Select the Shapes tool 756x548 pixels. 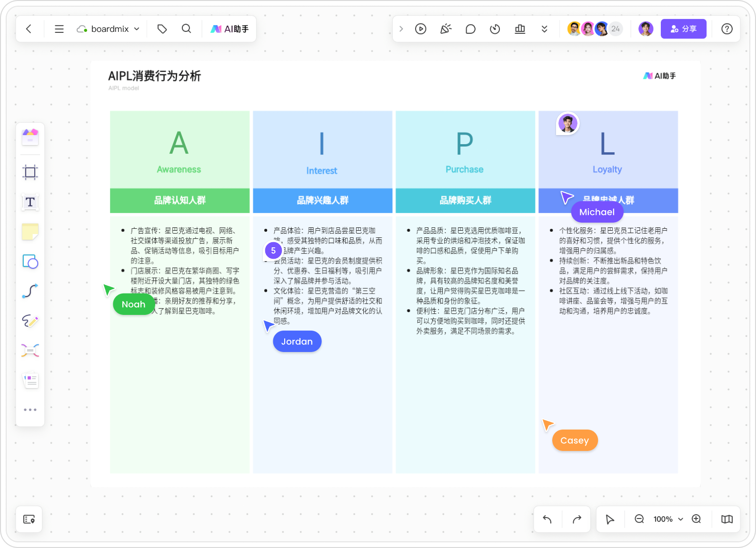pos(30,262)
